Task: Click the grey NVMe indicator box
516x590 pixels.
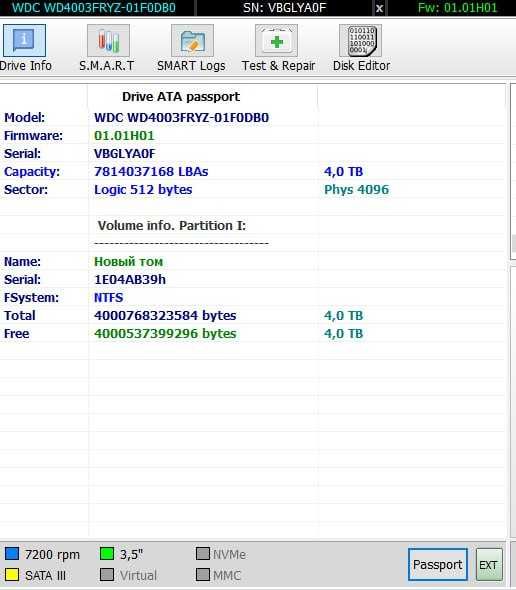Action: [202, 554]
